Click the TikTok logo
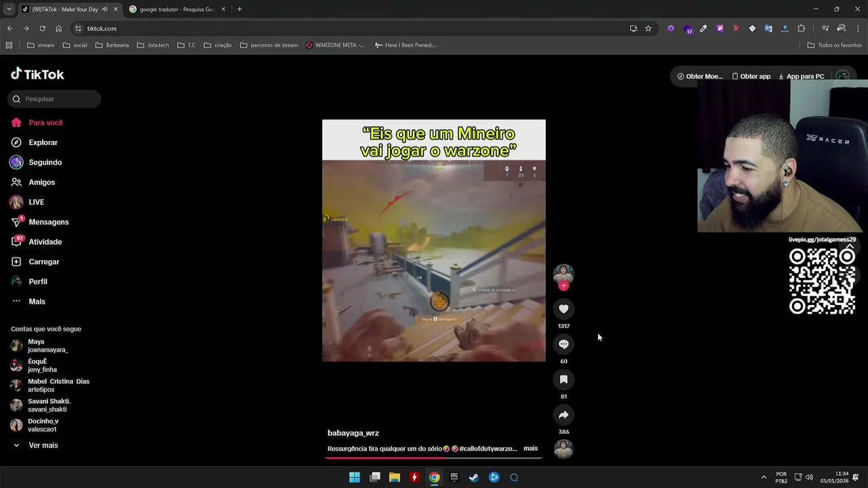Screen dimensions: 868x488 click(37, 74)
